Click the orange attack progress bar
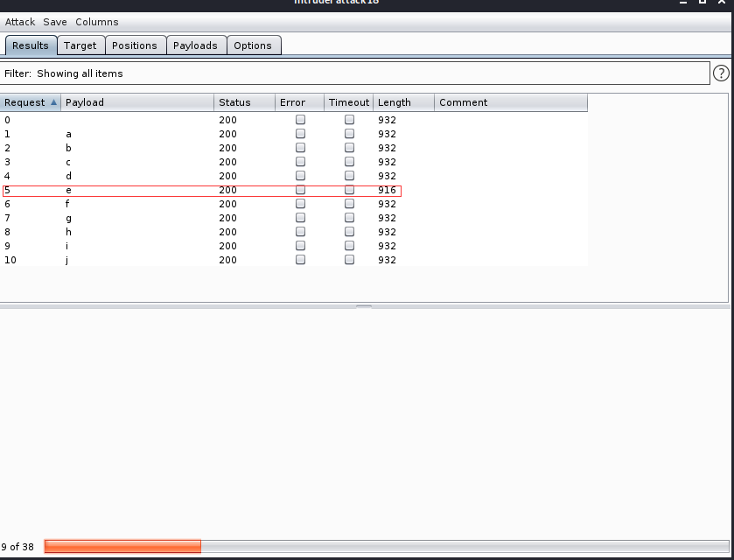 [122, 547]
